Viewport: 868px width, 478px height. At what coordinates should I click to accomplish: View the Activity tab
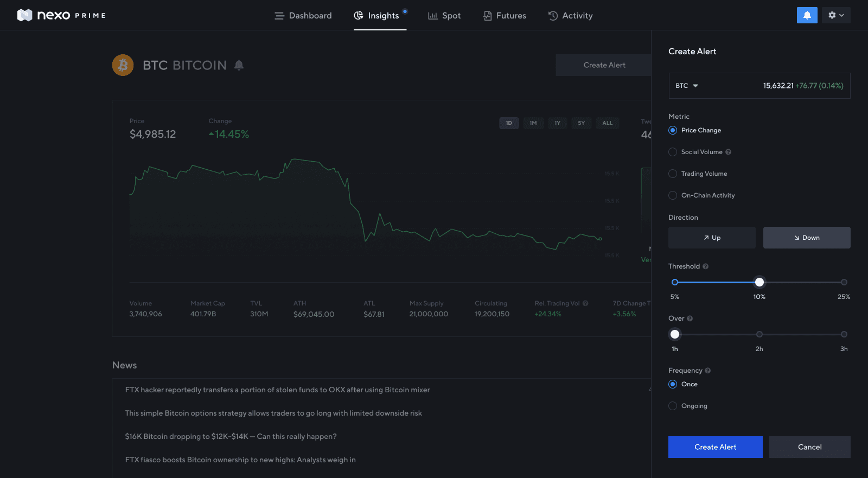coord(570,16)
